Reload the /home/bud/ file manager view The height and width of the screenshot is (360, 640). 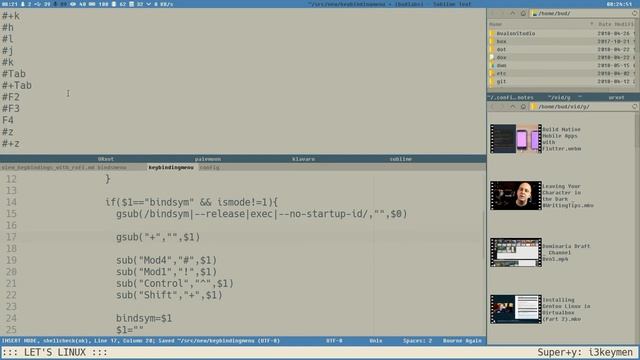635,13
